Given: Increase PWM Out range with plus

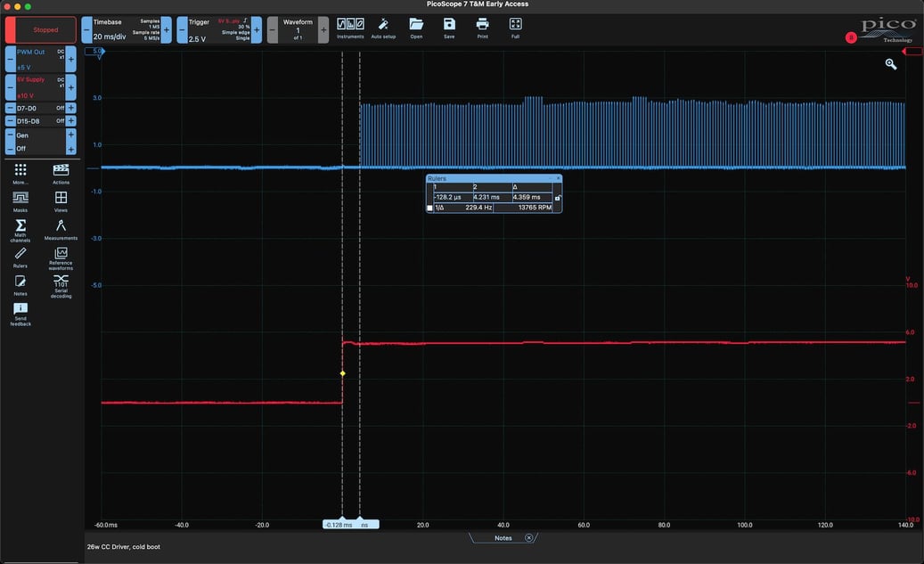Looking at the screenshot, I should (70, 59).
